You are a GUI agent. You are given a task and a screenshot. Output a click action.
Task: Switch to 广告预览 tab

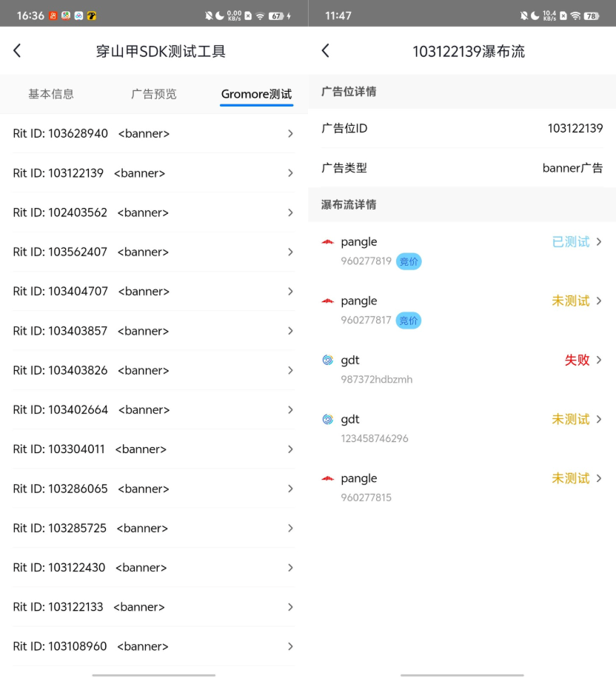154,94
